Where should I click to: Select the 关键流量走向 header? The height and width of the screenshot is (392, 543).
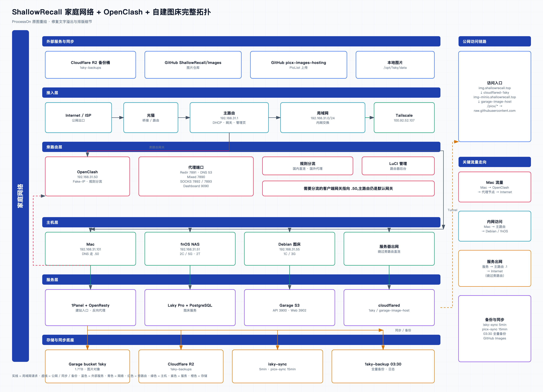(x=495, y=162)
